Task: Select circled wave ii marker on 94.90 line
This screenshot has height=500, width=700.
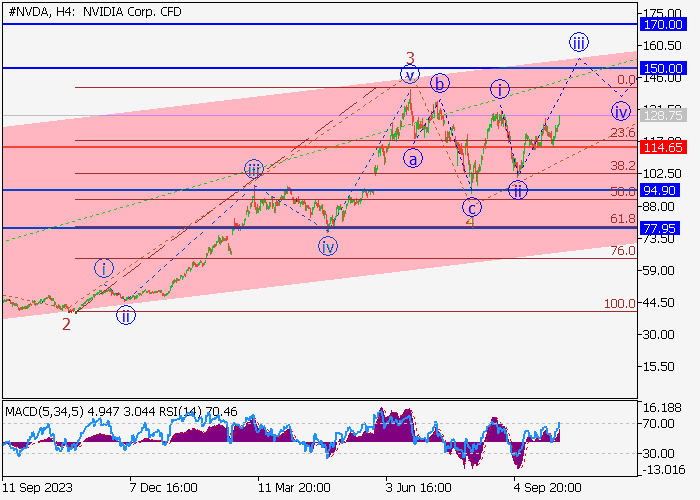Action: click(x=518, y=190)
